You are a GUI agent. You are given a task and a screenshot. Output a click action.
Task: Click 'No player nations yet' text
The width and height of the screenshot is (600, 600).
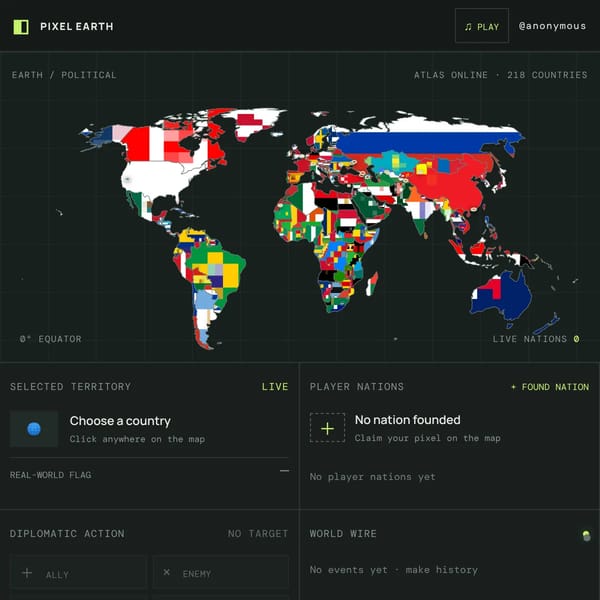coord(372,477)
